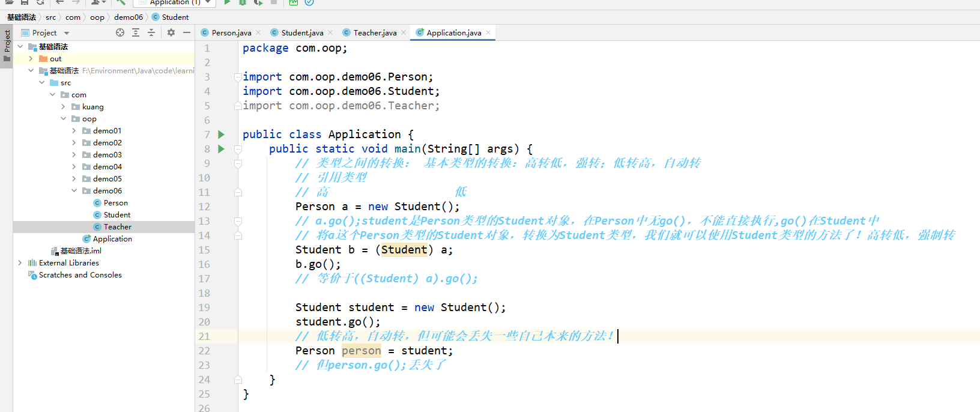The image size is (980, 412).
Task: Expand the out folder
Action: tap(31, 58)
